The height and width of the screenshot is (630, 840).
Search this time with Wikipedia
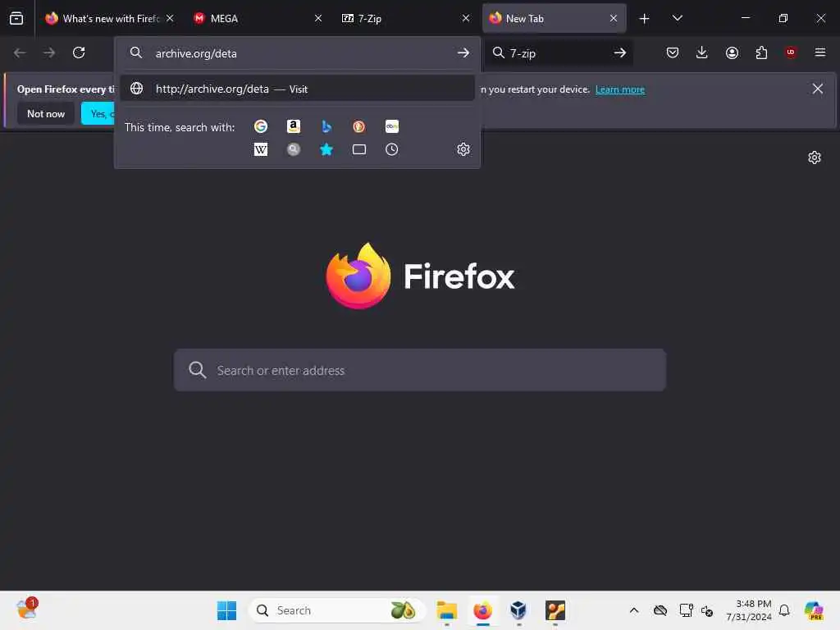point(261,149)
